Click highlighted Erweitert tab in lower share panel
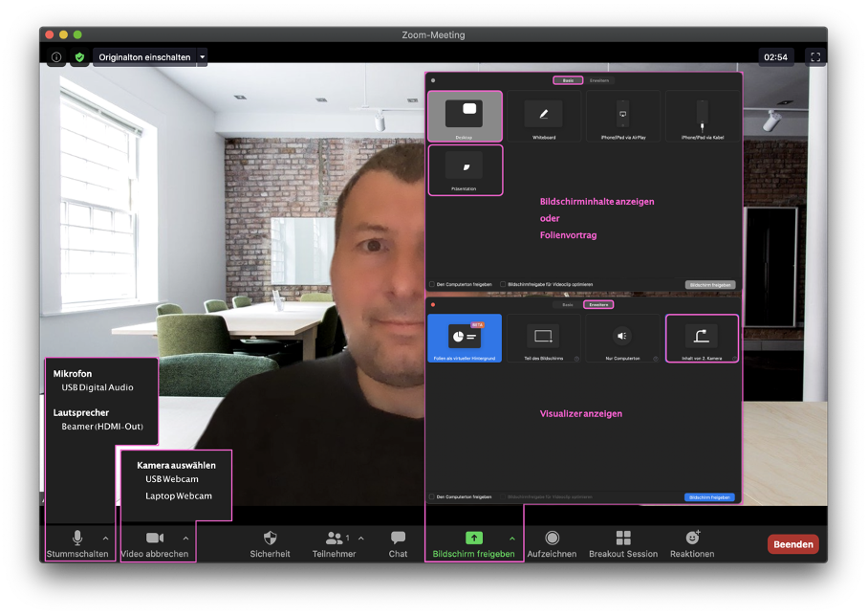The image size is (868, 616). pos(598,305)
